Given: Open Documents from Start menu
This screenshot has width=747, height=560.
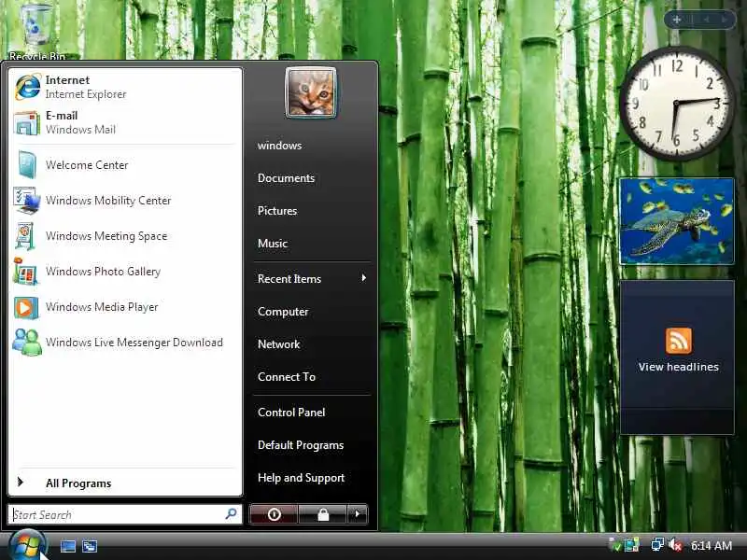Looking at the screenshot, I should (287, 178).
